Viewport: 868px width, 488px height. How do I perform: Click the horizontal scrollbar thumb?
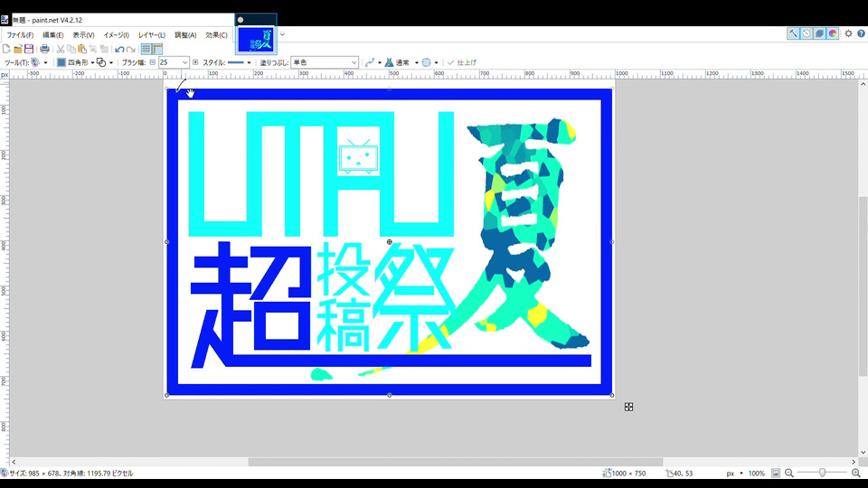click(x=456, y=462)
